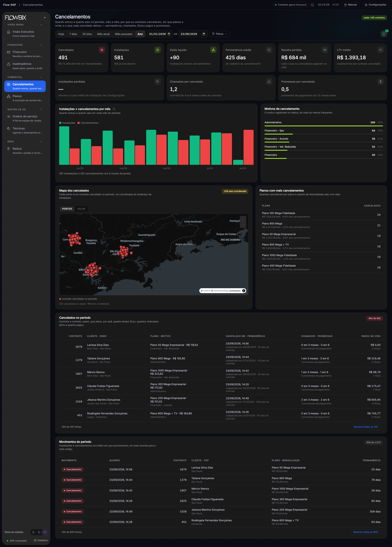Open the OpenStreetMap attribution link

point(221,291)
